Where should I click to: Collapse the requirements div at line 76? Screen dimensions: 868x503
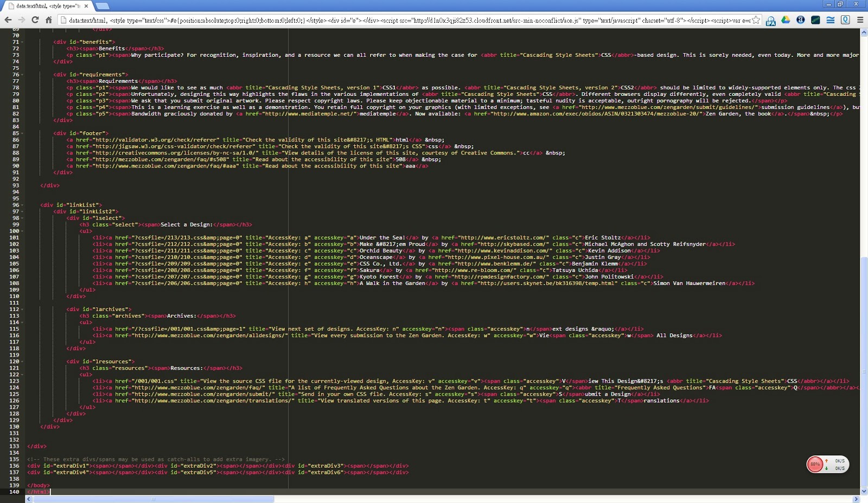(22, 75)
